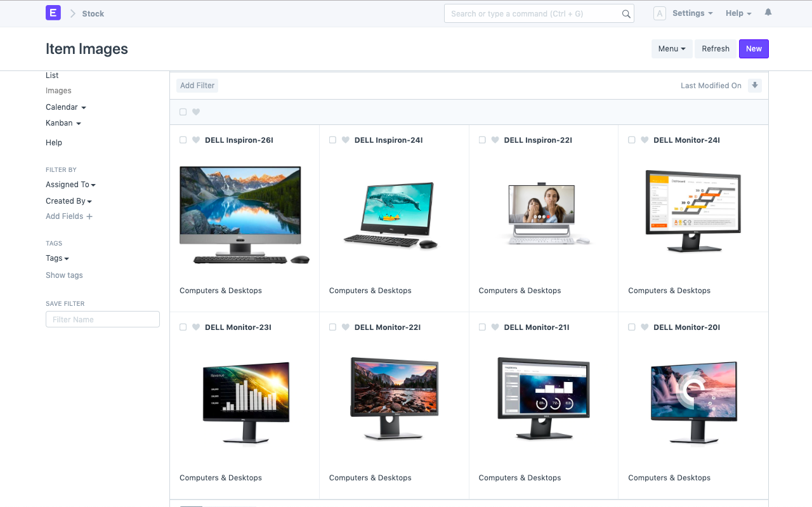Check the DELL Inspiron-24I checkbox

[332, 140]
